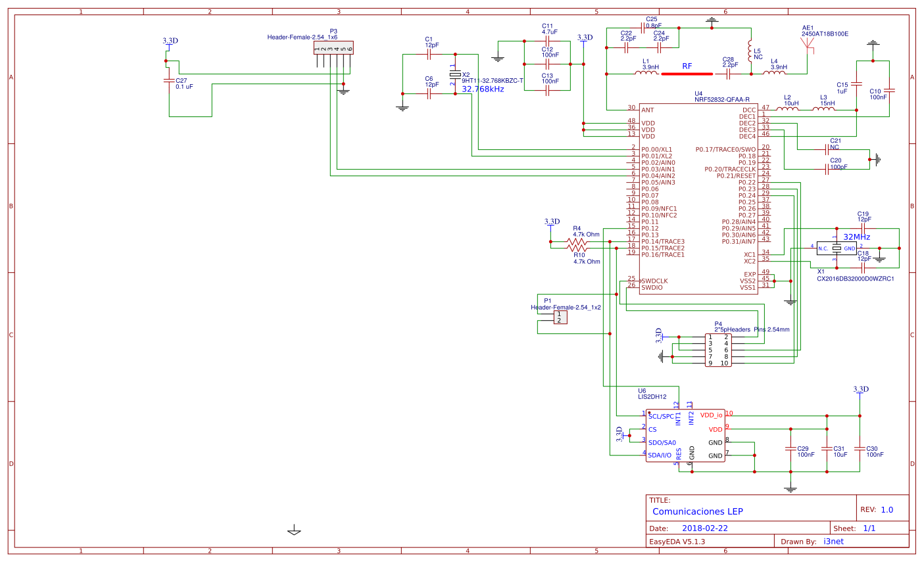Screen dimensions: 924x562
Task: Click the 2*5 pin header symbol P4
Action: [717, 350]
